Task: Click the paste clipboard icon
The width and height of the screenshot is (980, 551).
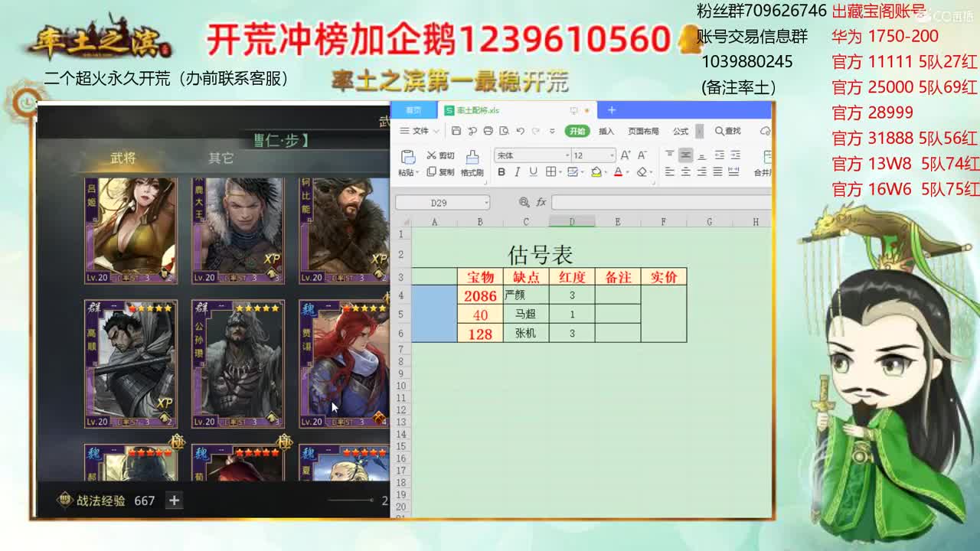Action: [x=407, y=156]
